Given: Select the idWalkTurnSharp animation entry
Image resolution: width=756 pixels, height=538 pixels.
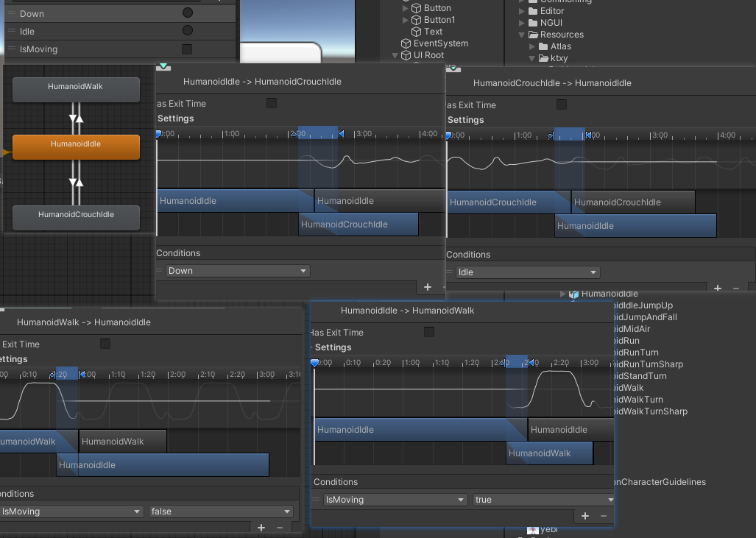Looking at the screenshot, I should click(x=650, y=411).
